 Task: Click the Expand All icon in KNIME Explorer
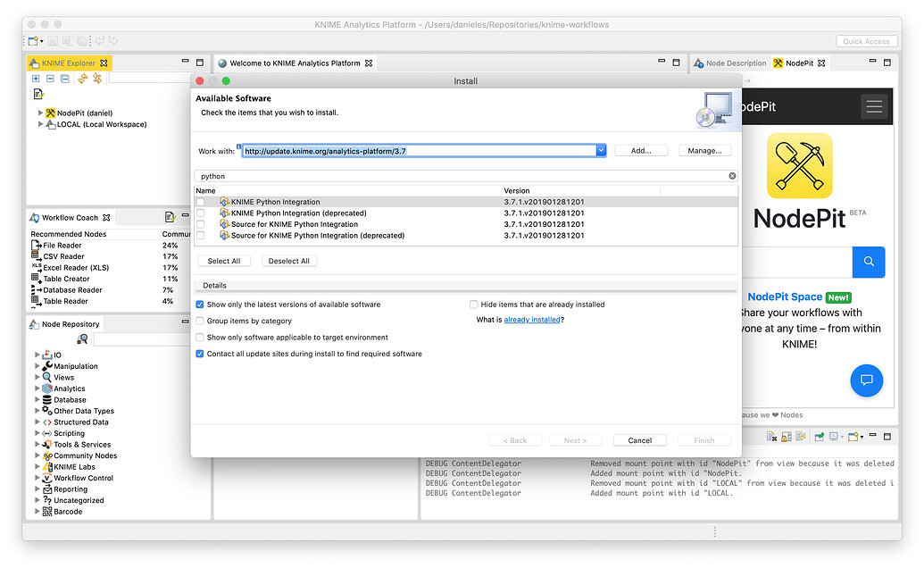click(x=36, y=79)
